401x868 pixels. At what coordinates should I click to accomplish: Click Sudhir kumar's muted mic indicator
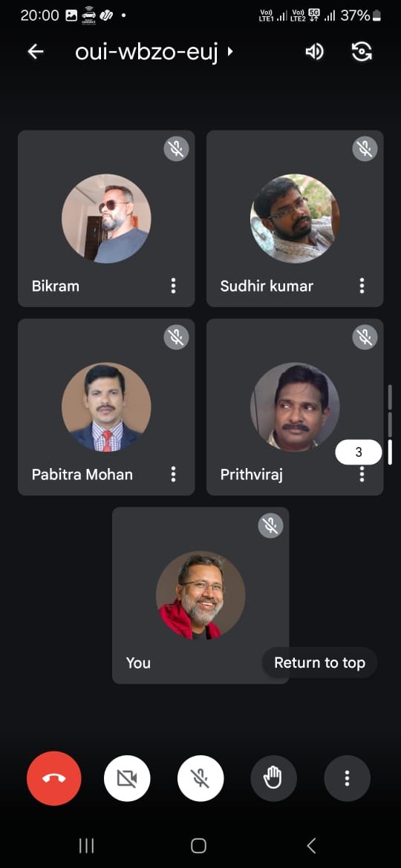tap(365, 149)
